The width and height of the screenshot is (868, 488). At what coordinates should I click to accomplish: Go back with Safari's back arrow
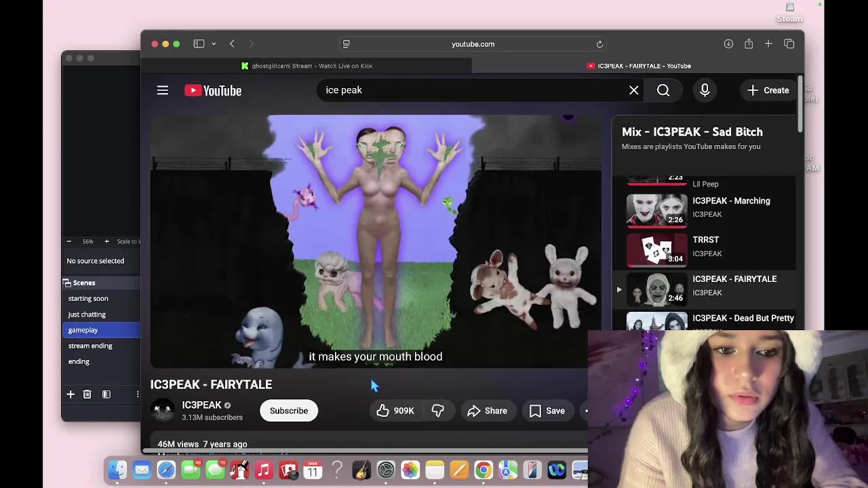pos(232,44)
